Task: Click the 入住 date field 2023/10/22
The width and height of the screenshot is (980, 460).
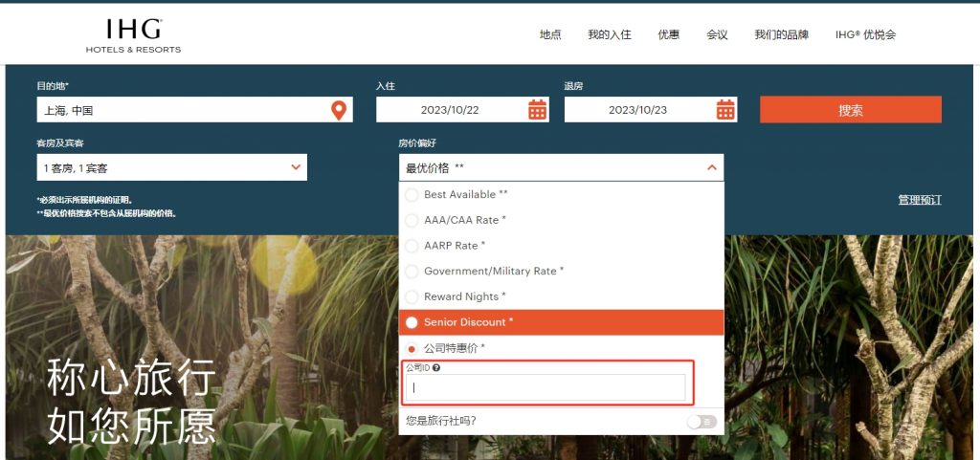Action: tap(462, 110)
